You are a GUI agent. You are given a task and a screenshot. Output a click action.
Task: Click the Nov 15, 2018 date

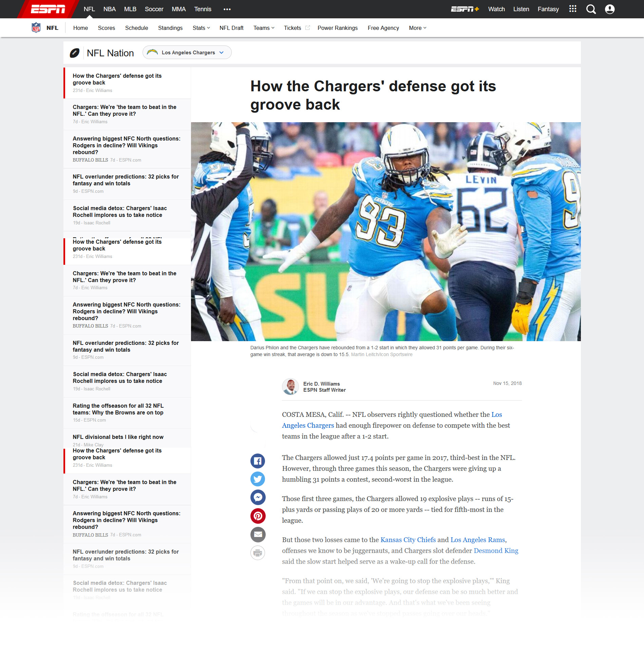tap(507, 383)
